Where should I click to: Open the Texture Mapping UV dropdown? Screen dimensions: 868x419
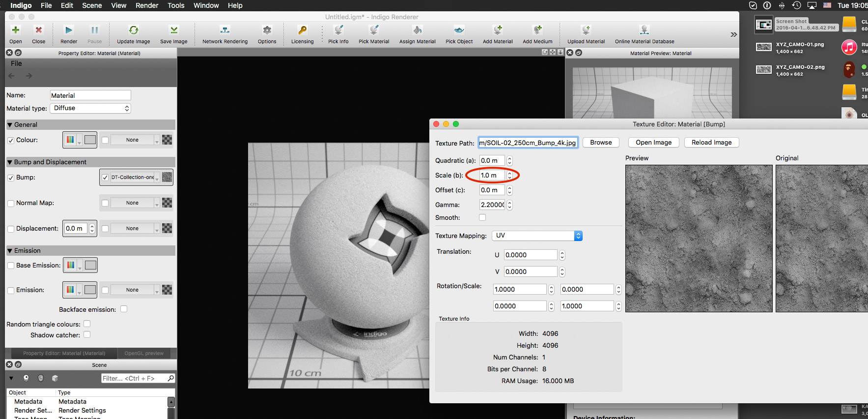537,236
